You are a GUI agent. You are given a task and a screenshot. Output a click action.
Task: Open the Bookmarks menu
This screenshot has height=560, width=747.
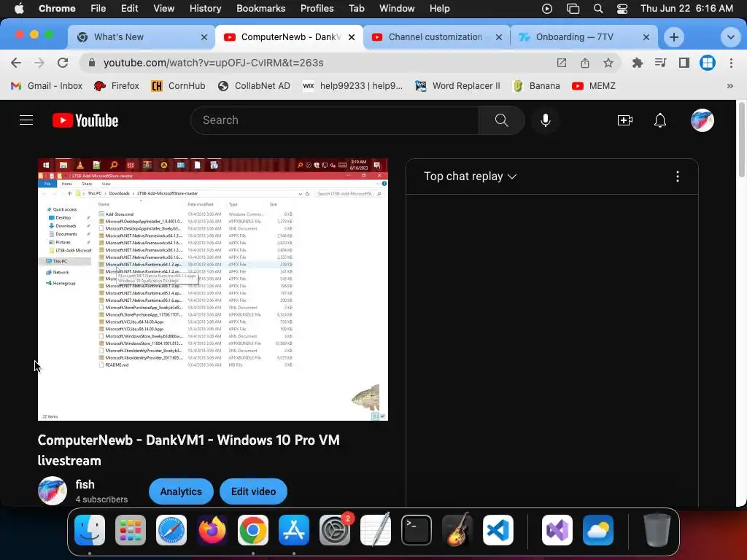[260, 9]
